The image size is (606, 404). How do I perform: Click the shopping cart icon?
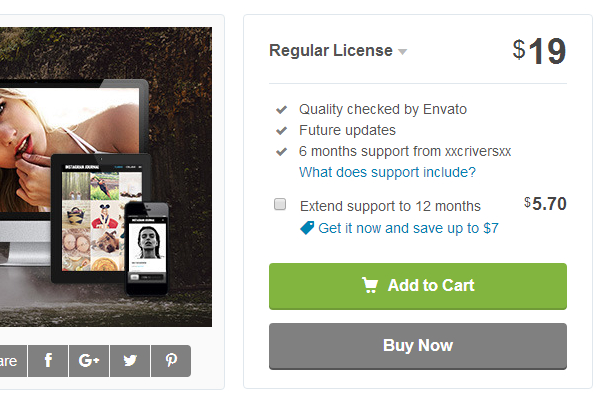point(369,285)
